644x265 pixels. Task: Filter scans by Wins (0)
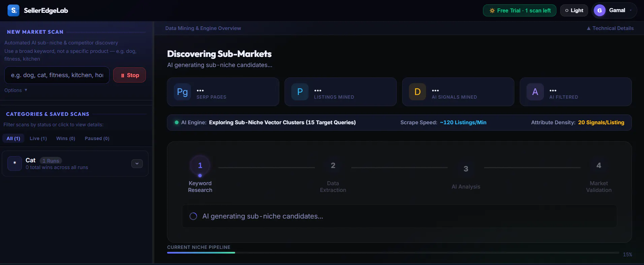click(x=66, y=138)
